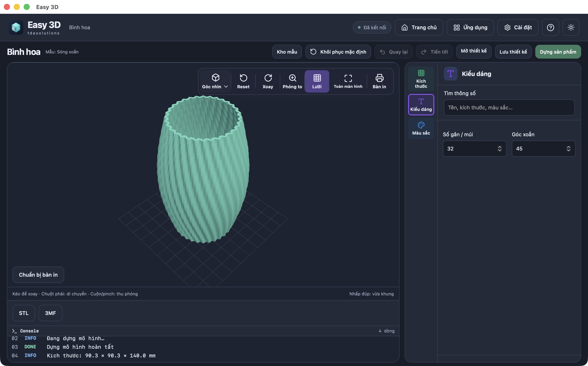Open the Kho mẫu template library
Viewport: 588px width, 366px height.
pyautogui.click(x=287, y=52)
